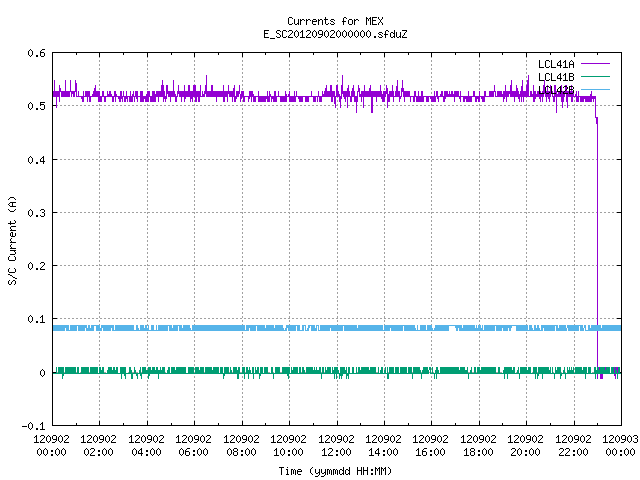The width and height of the screenshot is (640, 480).
Task: Click the 120903 00:00 x-axis tick label
Action: tap(620, 445)
